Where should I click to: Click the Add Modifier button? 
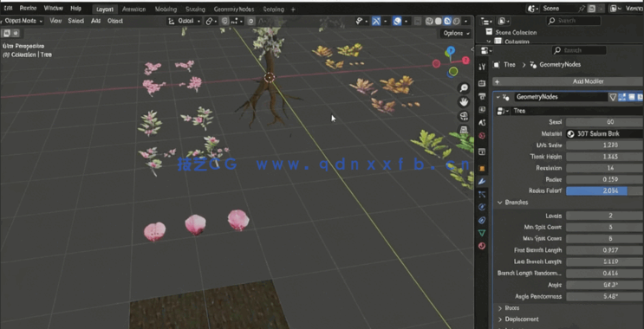pos(568,81)
